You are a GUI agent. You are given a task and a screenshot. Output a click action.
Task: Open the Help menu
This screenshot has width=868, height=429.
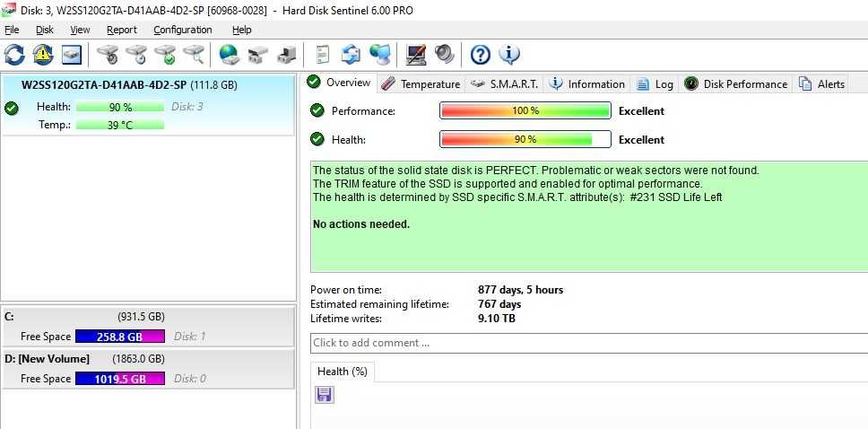click(x=241, y=30)
